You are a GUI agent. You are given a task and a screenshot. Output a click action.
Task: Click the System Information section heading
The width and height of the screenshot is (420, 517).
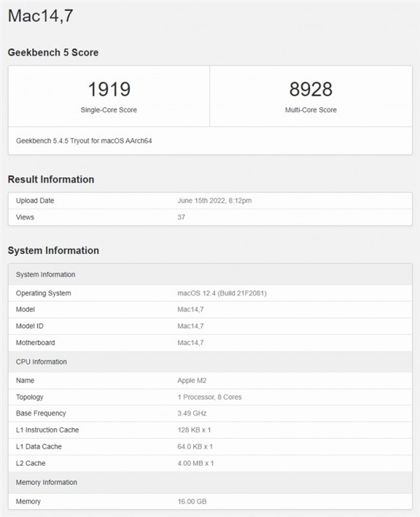pos(53,250)
